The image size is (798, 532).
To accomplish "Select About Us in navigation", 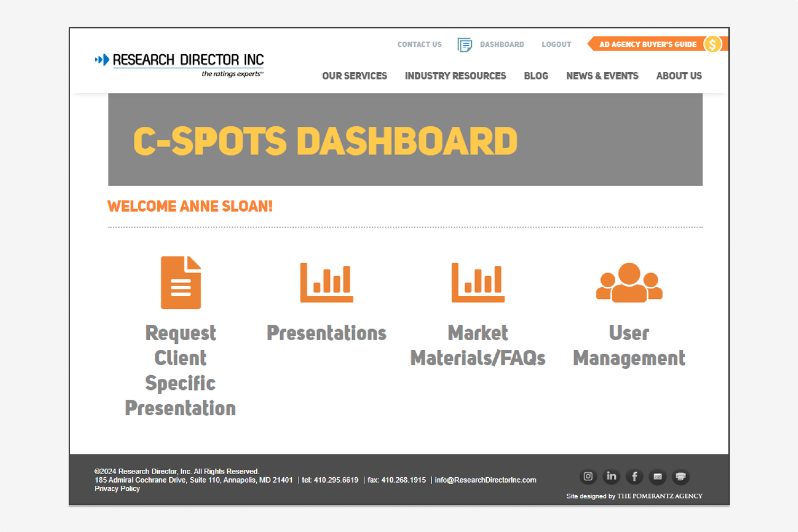I will (x=679, y=76).
